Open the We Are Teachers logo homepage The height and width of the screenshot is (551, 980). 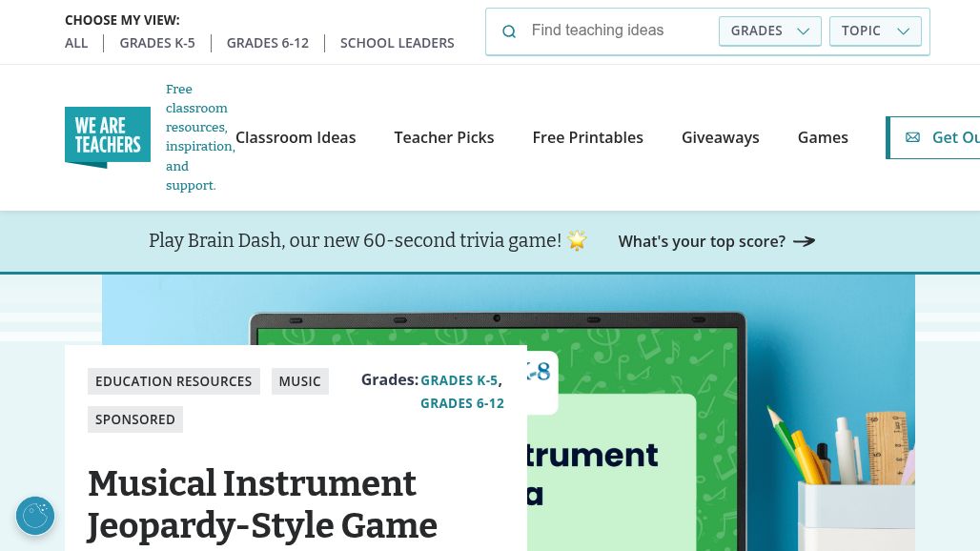click(108, 137)
